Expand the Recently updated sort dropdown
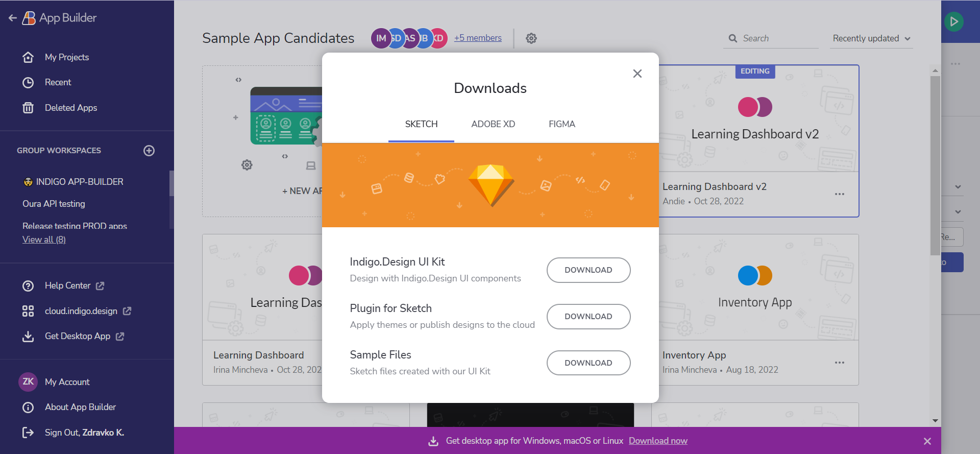980x454 pixels. pyautogui.click(x=871, y=38)
